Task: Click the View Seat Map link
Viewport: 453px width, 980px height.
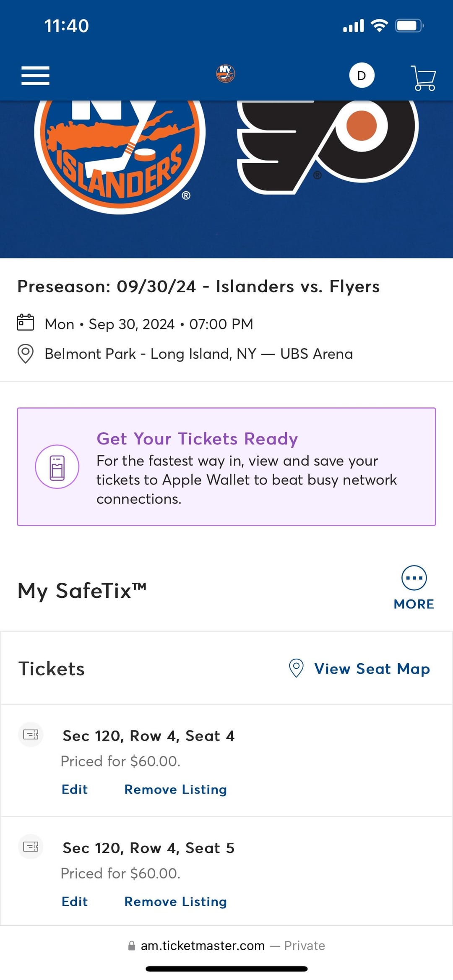Action: click(372, 669)
